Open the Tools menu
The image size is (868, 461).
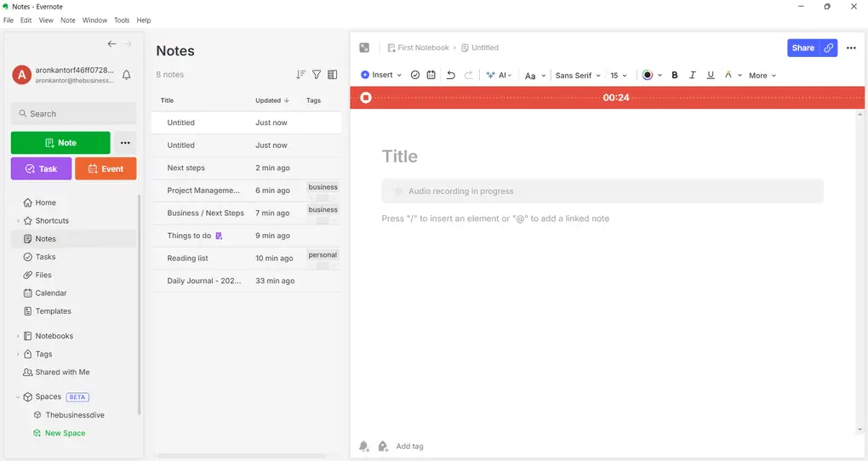122,20
